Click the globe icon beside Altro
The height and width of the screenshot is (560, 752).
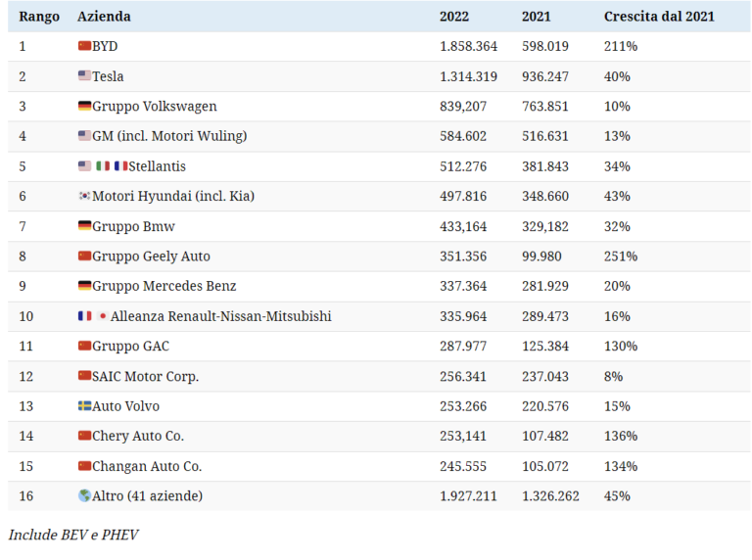[84, 495]
